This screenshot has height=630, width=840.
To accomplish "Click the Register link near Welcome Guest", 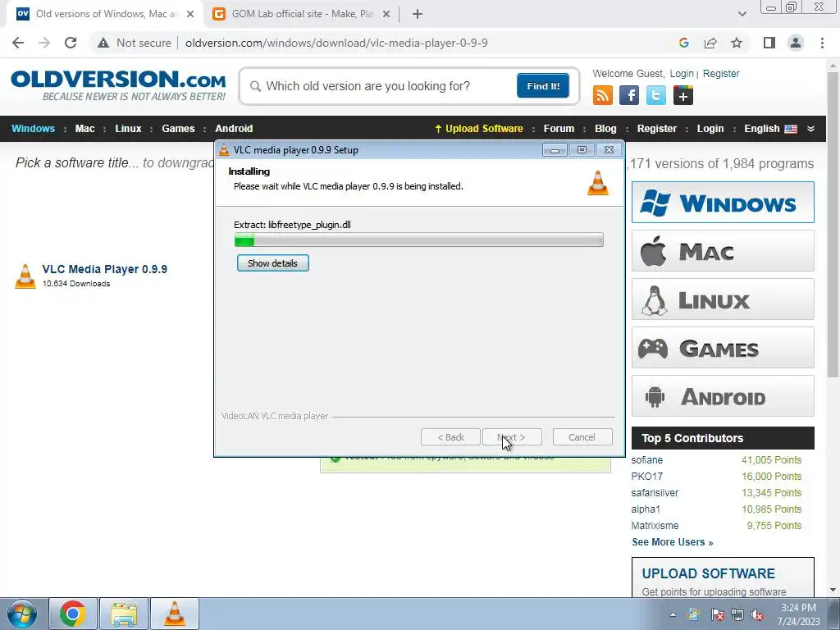I will pyautogui.click(x=721, y=73).
